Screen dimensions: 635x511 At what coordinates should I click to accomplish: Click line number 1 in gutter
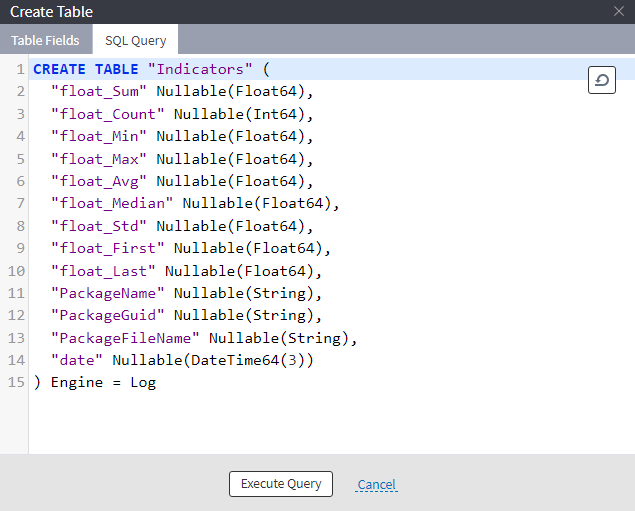tap(20, 69)
